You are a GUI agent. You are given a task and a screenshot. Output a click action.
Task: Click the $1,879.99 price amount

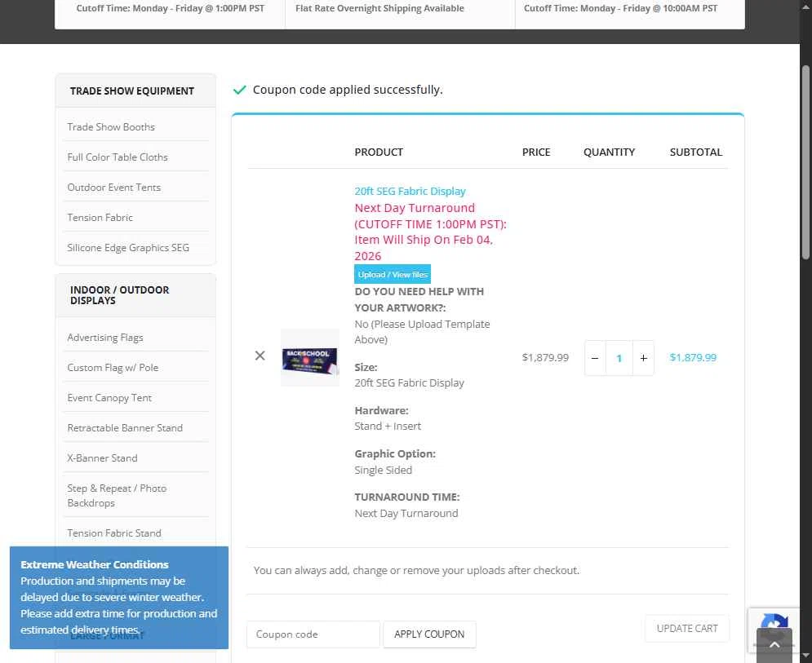point(545,357)
